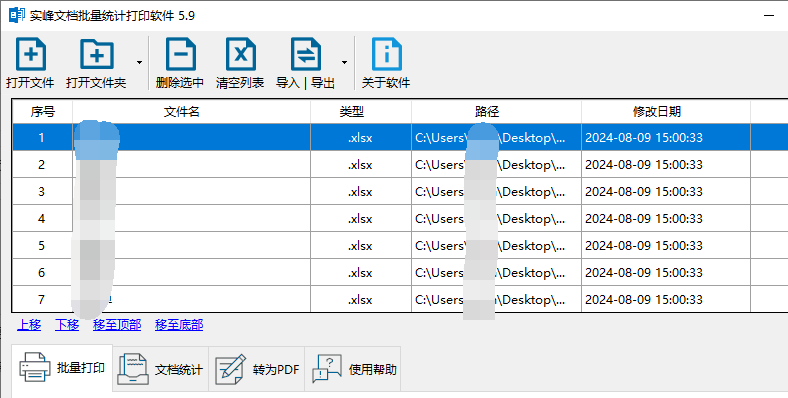Select row number 5 in the list
Screen dimensions: 788x398
[x=400, y=246]
